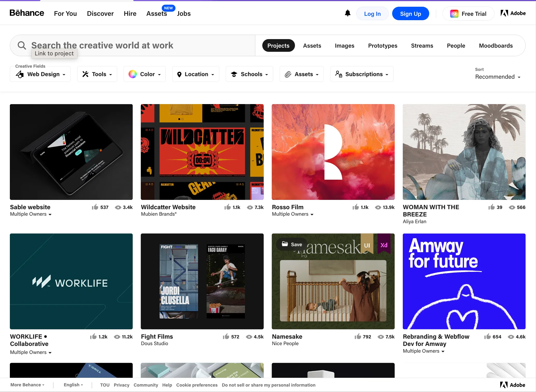This screenshot has width=536, height=392.
Task: Click the Behance logo
Action: (27, 13)
